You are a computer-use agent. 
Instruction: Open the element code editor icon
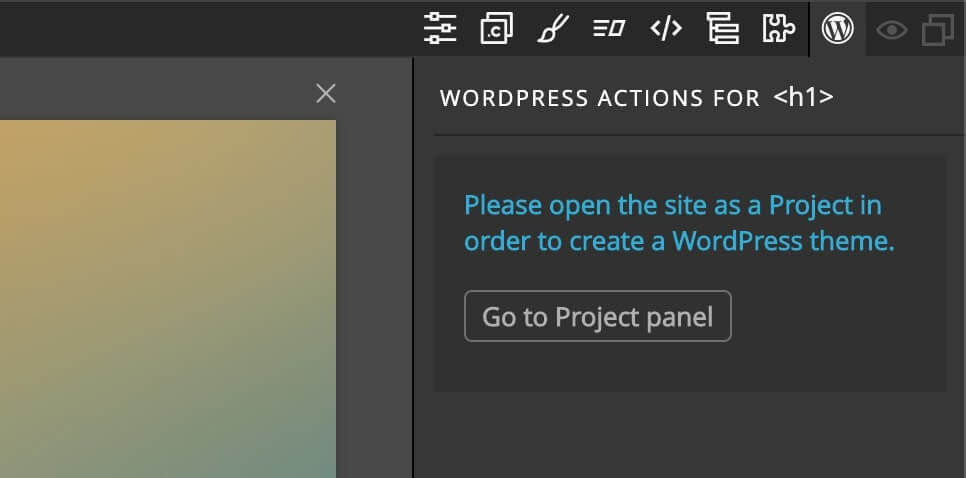point(666,28)
